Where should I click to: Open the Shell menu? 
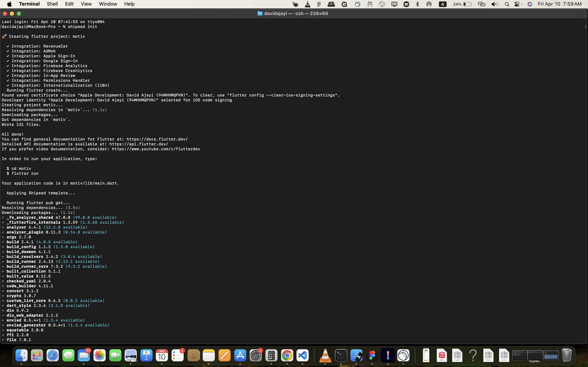[52, 4]
